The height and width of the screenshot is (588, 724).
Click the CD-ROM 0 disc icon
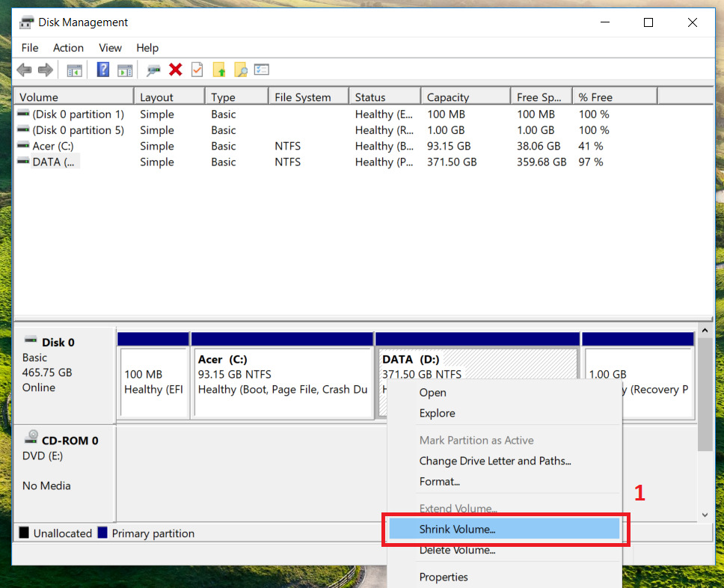pos(31,437)
